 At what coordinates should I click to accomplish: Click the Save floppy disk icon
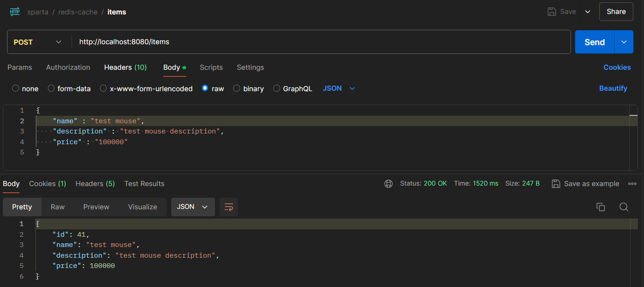[551, 12]
